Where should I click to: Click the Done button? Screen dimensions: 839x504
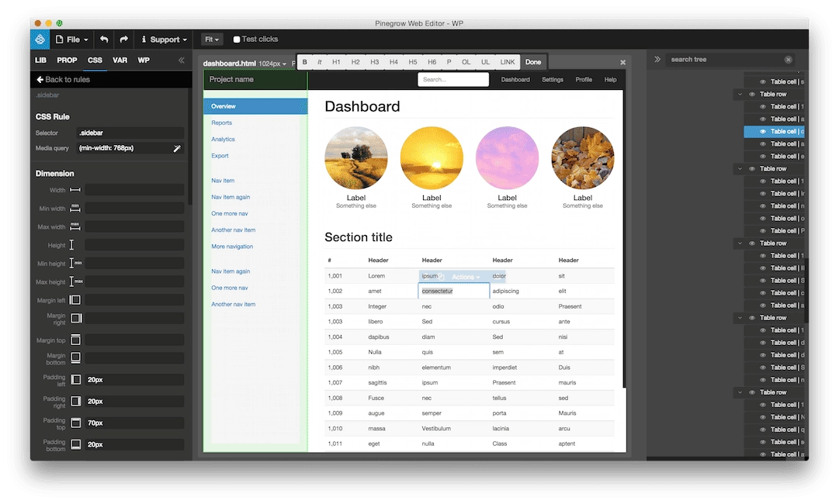pos(533,62)
